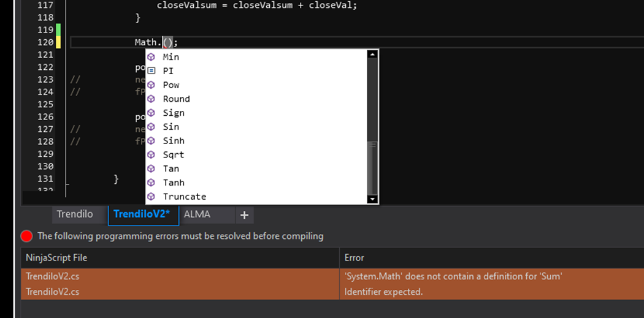Click the method icon beside Tanh
The height and width of the screenshot is (318, 644).
[x=151, y=183]
